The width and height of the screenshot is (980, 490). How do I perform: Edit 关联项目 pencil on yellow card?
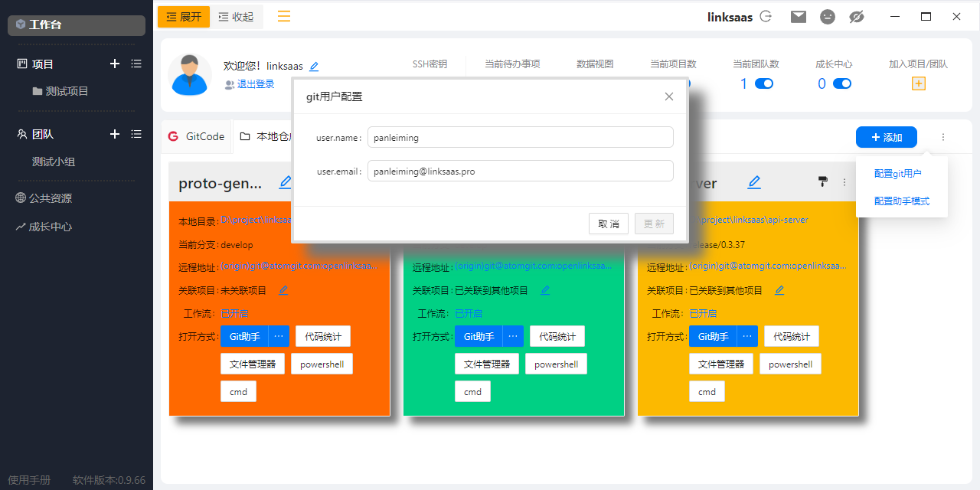coord(779,290)
